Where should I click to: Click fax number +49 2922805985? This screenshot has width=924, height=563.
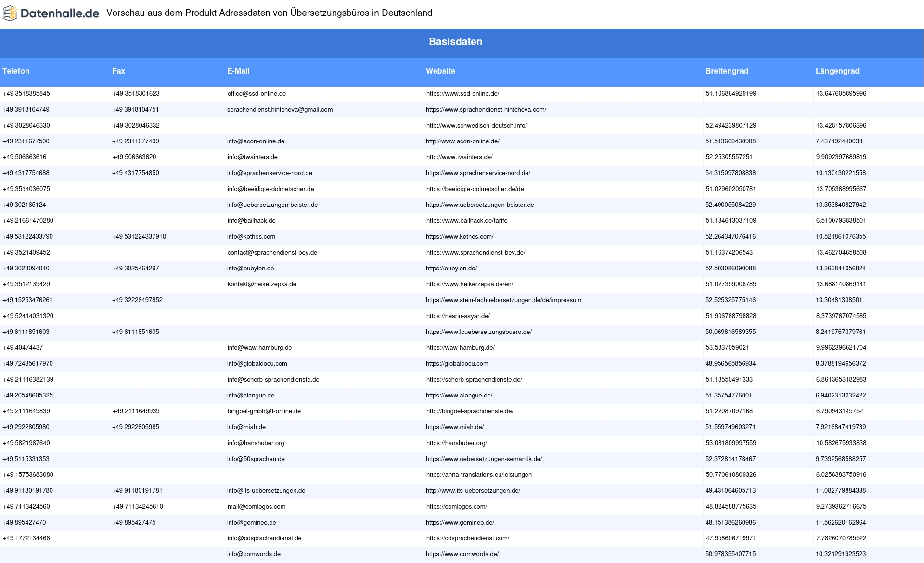[x=135, y=427]
